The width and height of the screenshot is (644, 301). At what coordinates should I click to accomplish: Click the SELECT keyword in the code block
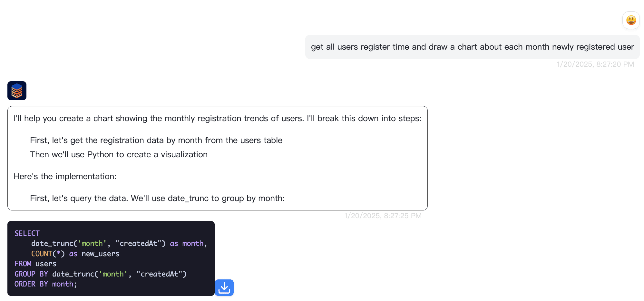[x=27, y=233]
